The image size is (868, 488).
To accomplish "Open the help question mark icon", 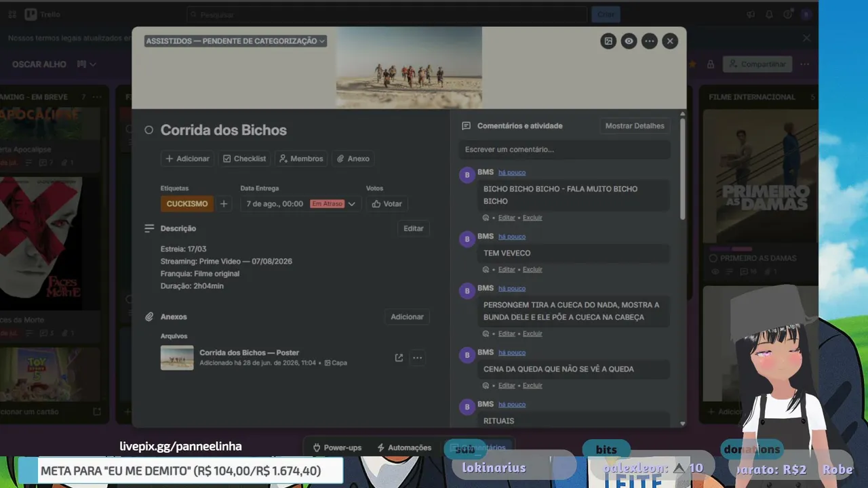I will [x=787, y=14].
